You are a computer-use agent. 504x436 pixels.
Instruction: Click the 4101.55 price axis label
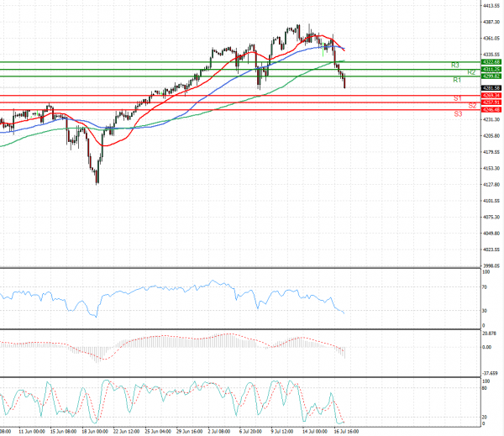[491, 201]
